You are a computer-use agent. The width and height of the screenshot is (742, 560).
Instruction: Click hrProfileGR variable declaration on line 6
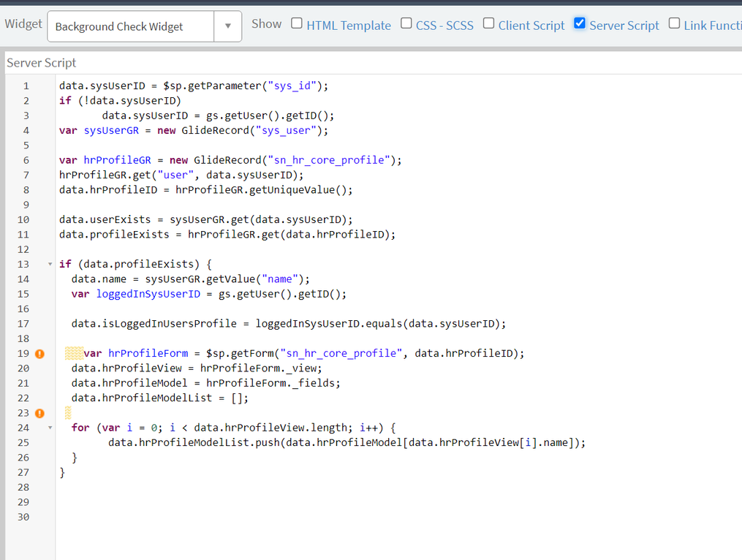click(x=118, y=160)
